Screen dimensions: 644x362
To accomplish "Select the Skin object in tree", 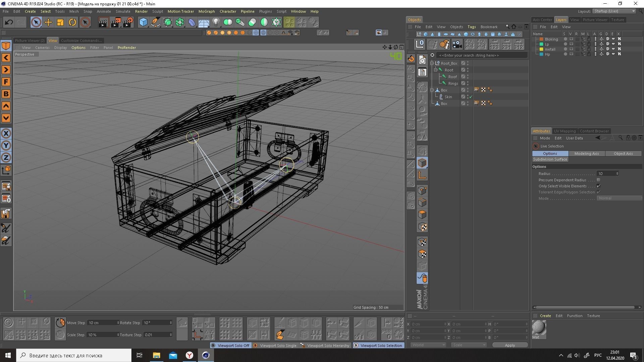I will coord(448,97).
